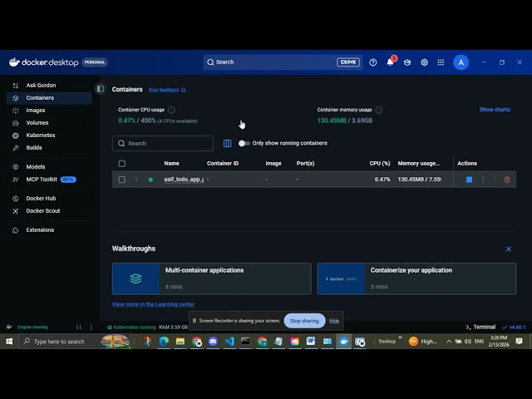Sort by Memory usage column header
Image resolution: width=532 pixels, height=399 pixels.
[419, 163]
